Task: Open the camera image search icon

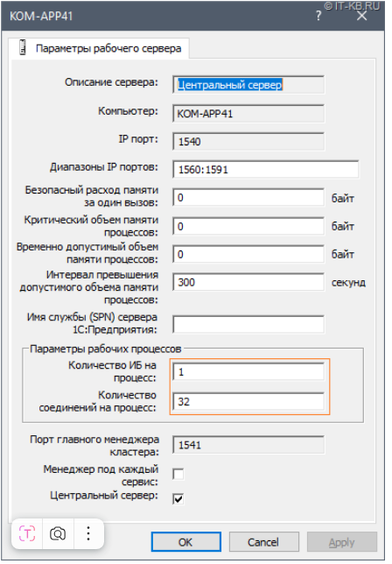Action: coord(58,533)
